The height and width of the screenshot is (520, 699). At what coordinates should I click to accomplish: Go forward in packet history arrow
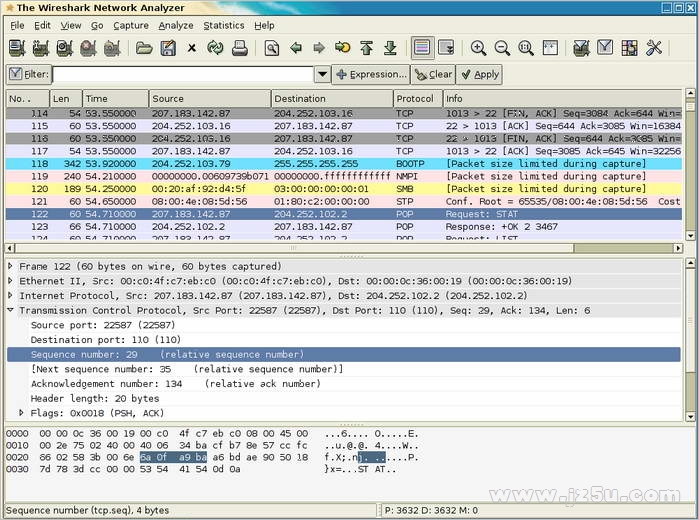pos(319,48)
